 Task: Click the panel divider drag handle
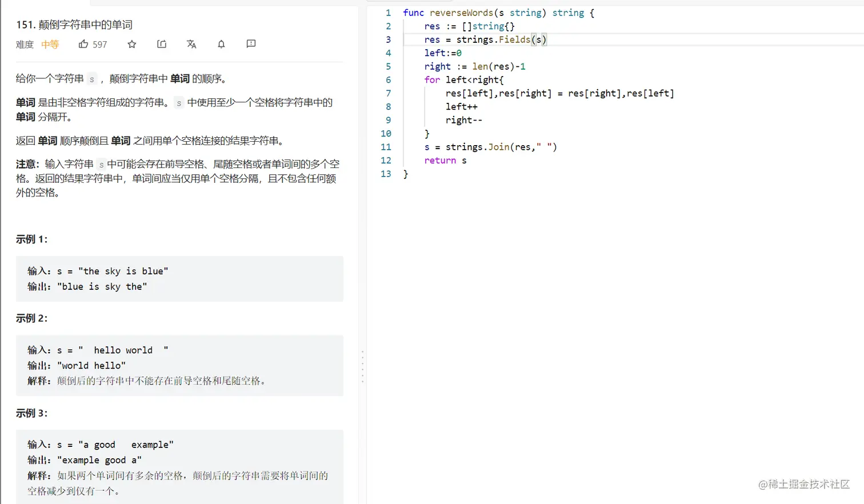[x=362, y=366]
